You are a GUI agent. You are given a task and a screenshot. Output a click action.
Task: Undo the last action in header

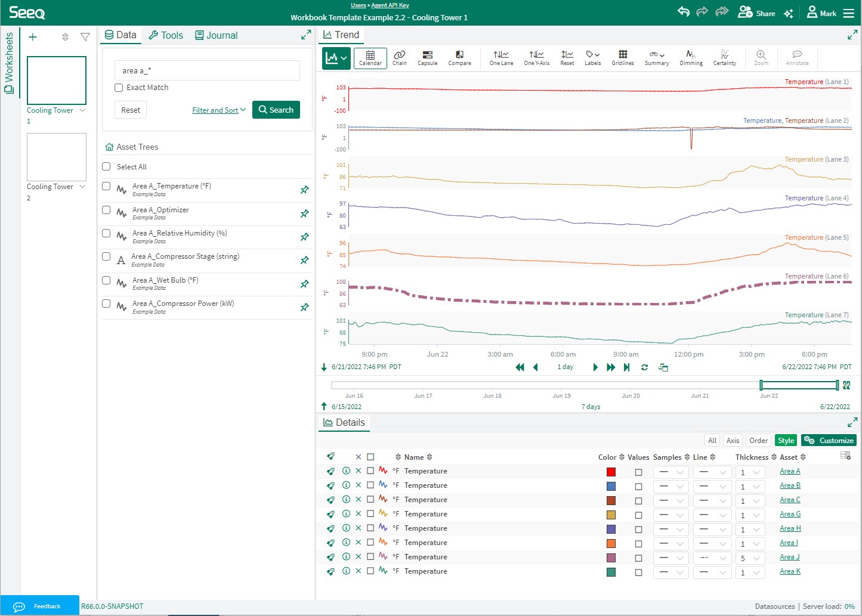684,12
